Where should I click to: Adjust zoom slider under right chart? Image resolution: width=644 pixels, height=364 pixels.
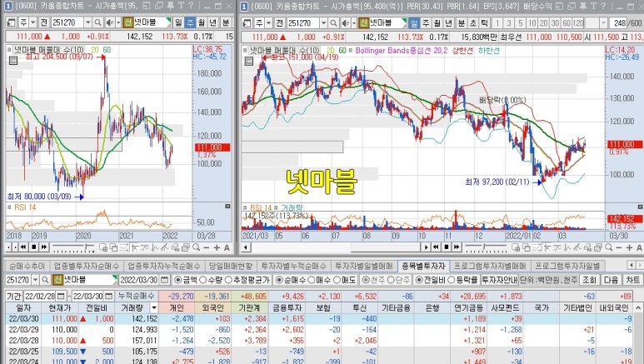pyautogui.click(x=486, y=247)
